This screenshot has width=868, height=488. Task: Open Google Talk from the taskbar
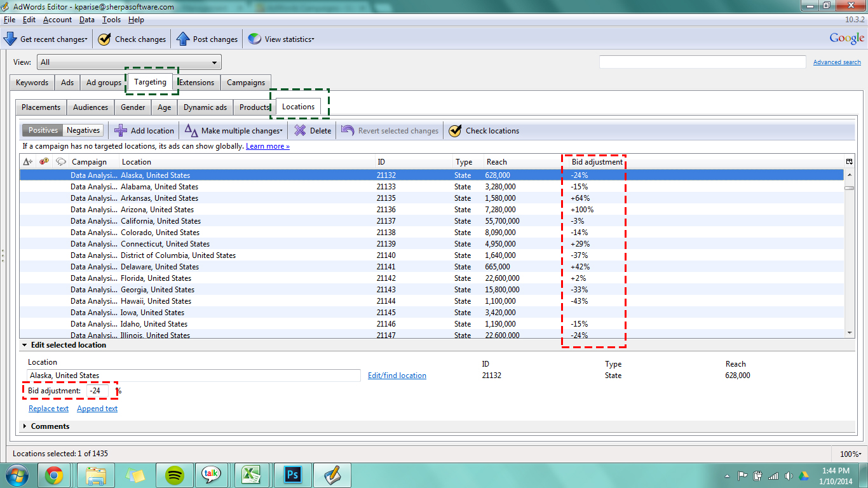pyautogui.click(x=212, y=475)
